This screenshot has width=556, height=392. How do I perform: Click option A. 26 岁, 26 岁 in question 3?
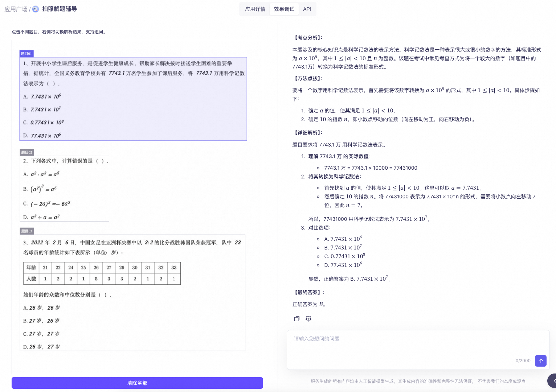(42, 308)
